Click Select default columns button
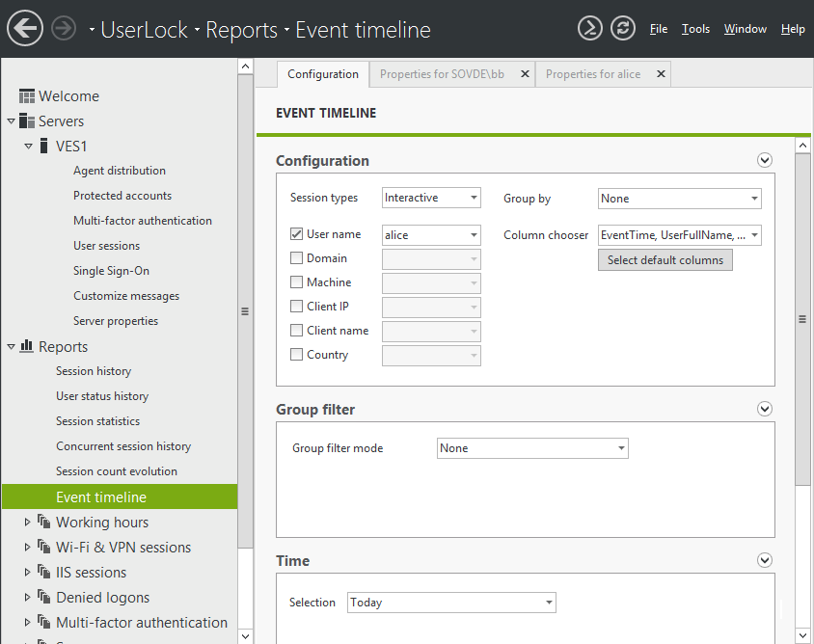Screen dimensions: 814x644 point(665,260)
